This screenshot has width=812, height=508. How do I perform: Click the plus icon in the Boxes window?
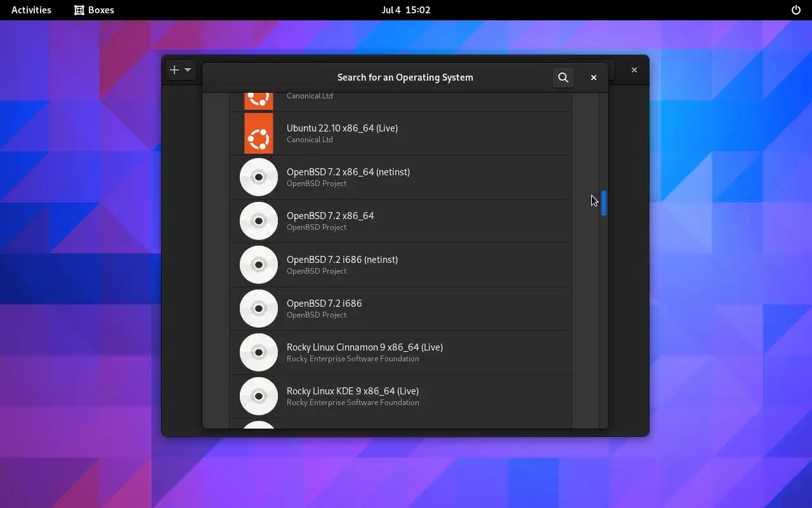coord(174,70)
